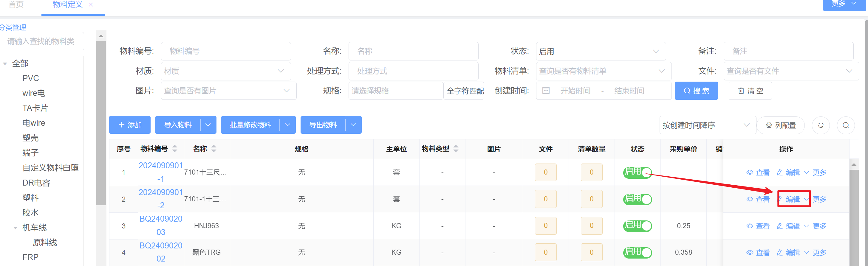868x266 pixels.
Task: Open material link 2024090901-1
Action: pos(161,172)
